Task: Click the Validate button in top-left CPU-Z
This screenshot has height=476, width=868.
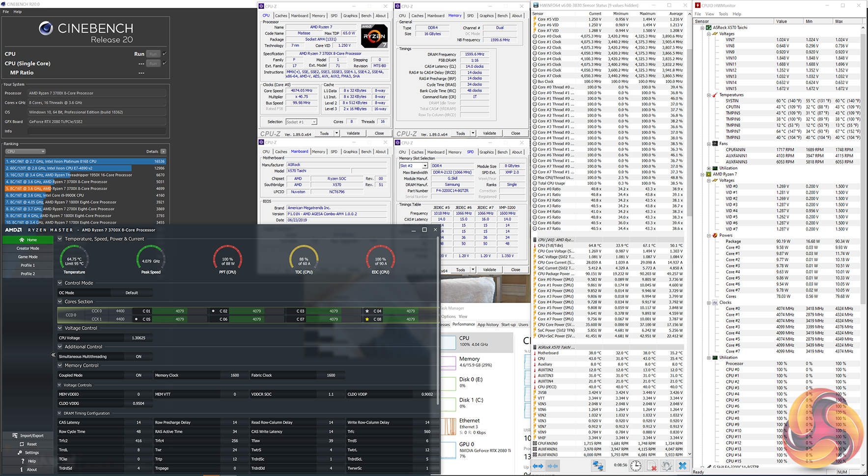Action: click(353, 133)
